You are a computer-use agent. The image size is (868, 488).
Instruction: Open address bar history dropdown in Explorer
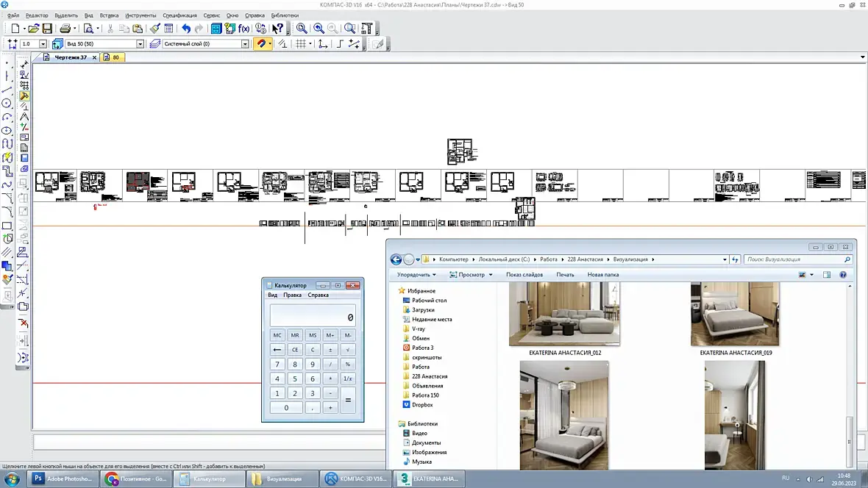(x=725, y=259)
